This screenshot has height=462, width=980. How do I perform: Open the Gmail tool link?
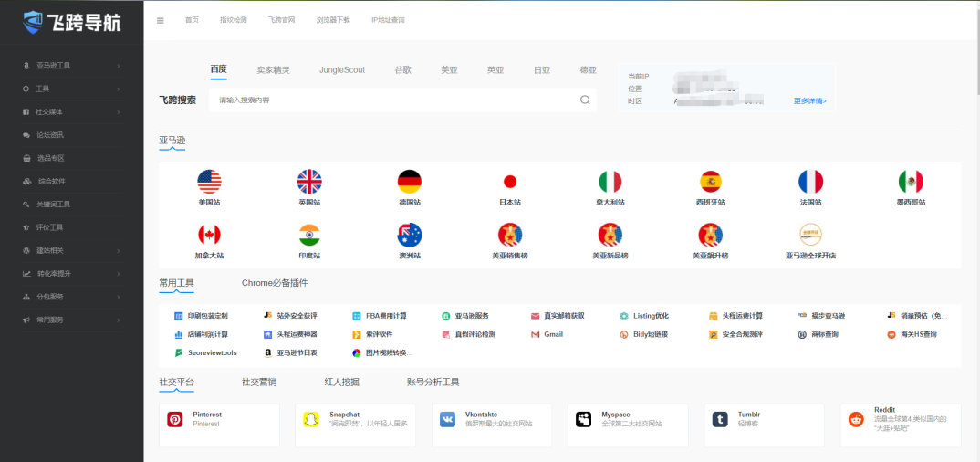tap(547, 334)
